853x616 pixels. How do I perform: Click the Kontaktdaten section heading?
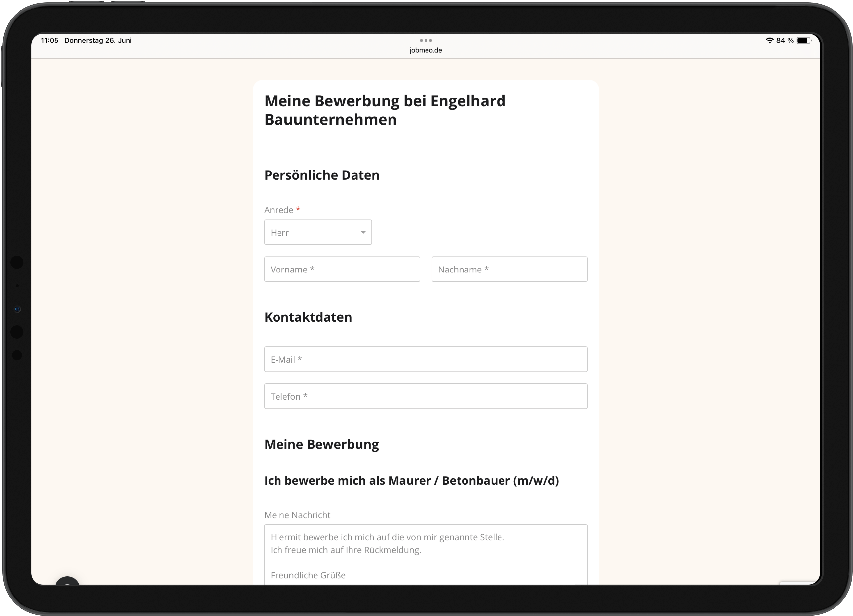click(x=308, y=317)
